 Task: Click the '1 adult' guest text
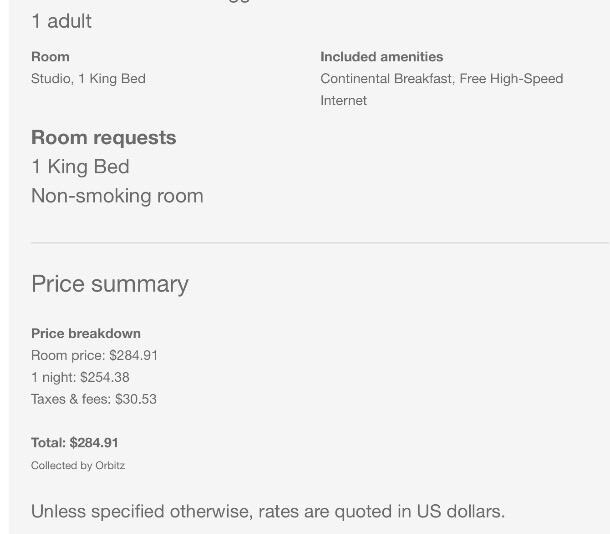coord(61,21)
